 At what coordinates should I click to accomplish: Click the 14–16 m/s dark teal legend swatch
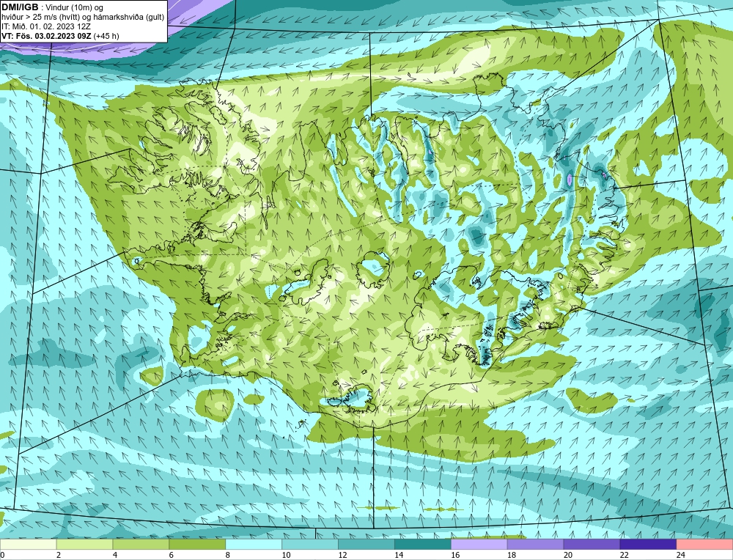coord(423,545)
